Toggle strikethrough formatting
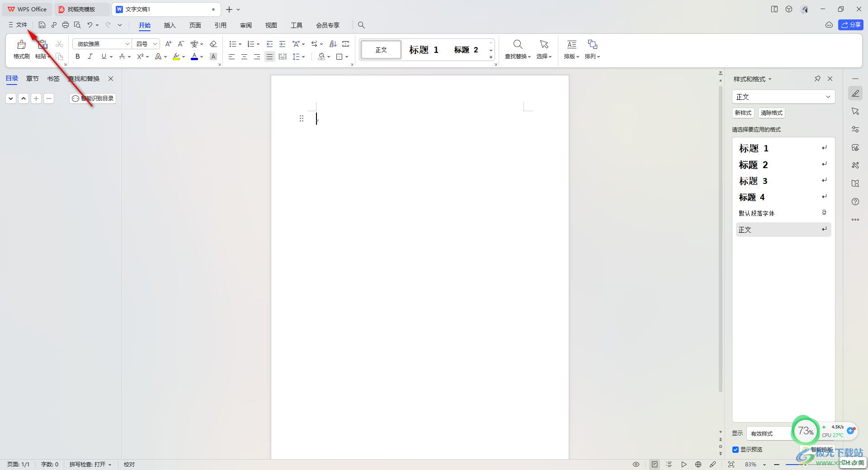868x470 pixels. pyautogui.click(x=122, y=56)
